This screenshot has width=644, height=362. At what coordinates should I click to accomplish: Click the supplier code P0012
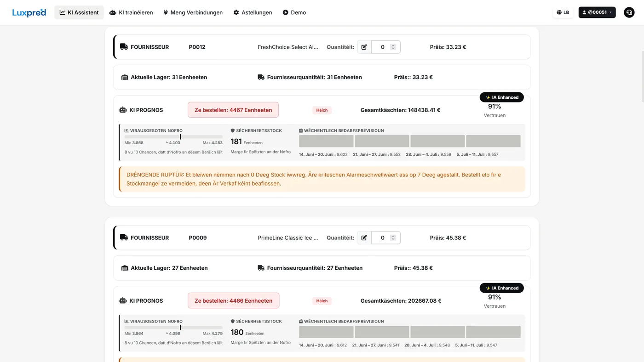coord(197,47)
